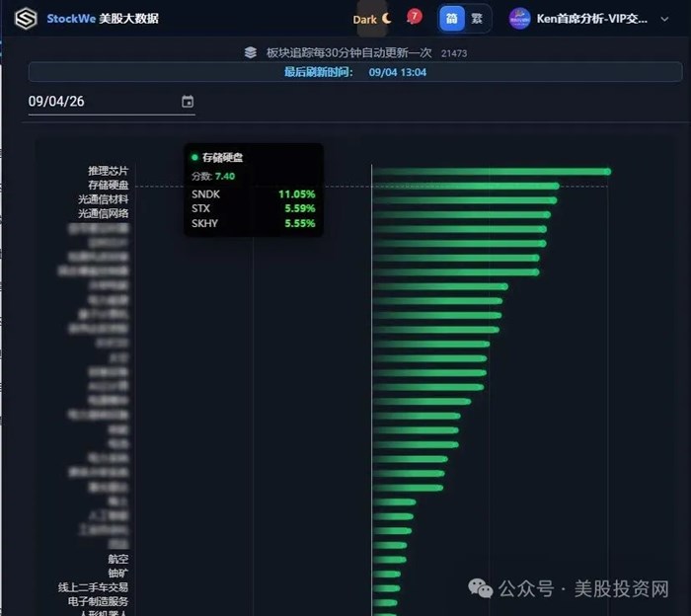Toggle the Dark mode moon icon
The height and width of the screenshot is (616, 691).
tap(387, 19)
